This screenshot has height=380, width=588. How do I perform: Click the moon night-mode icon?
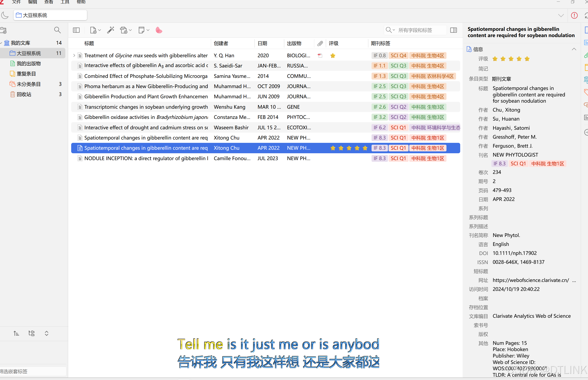tap(5, 15)
